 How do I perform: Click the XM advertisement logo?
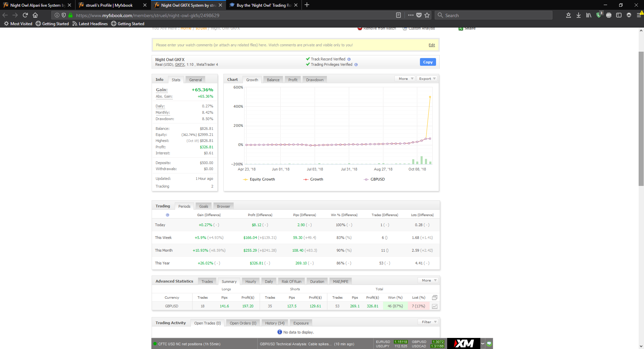coord(464,343)
